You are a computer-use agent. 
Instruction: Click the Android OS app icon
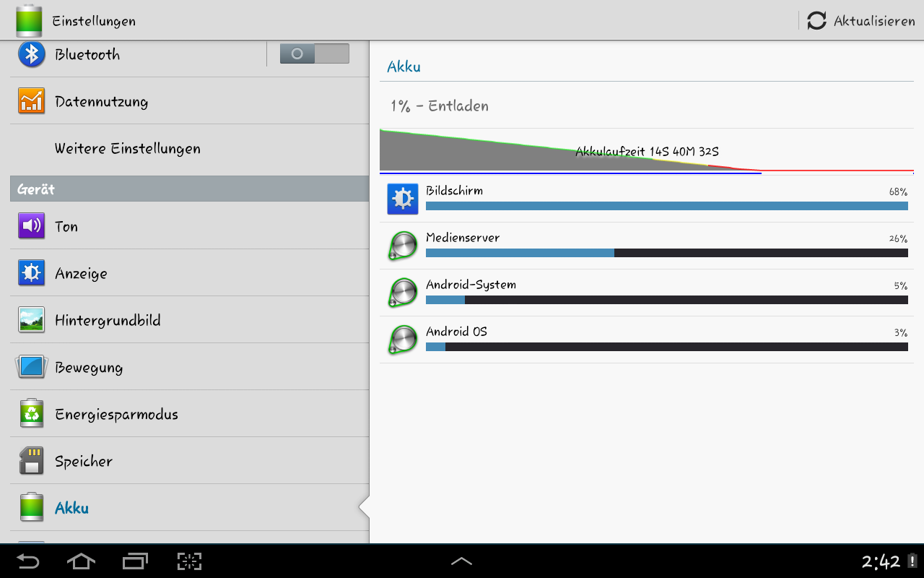tap(403, 340)
